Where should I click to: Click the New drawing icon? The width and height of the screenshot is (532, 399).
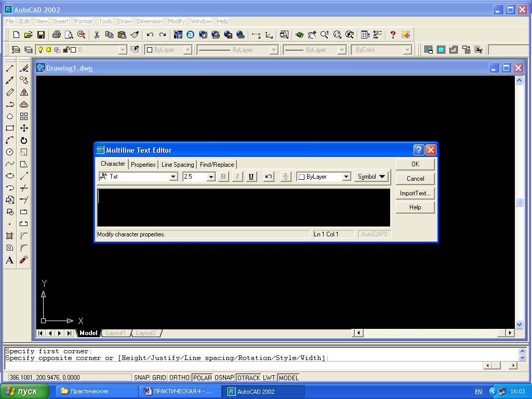(x=16, y=35)
